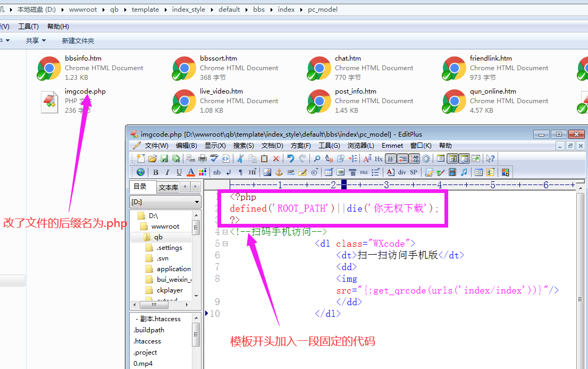Click the Cut scissors icon
The height and width of the screenshot is (369, 588).
[240, 158]
